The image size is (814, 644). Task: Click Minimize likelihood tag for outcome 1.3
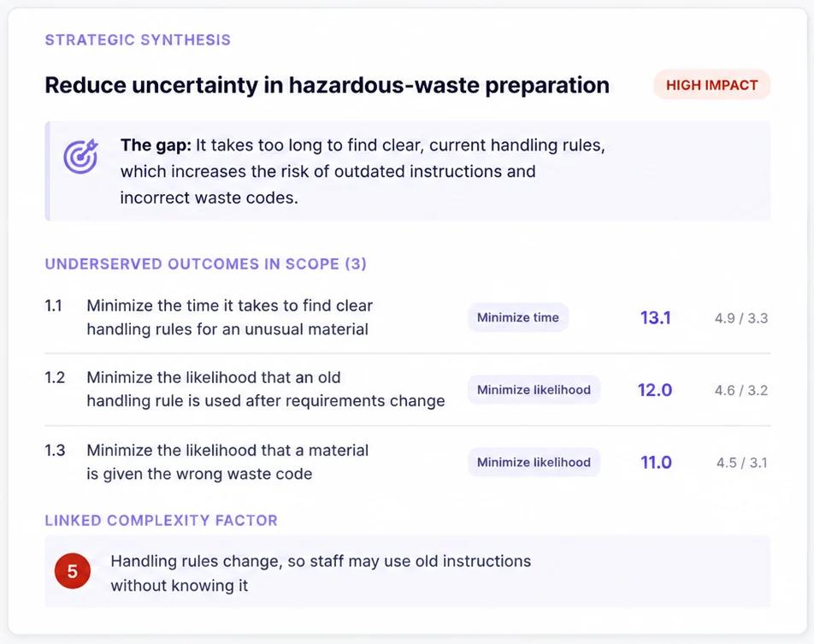534,462
